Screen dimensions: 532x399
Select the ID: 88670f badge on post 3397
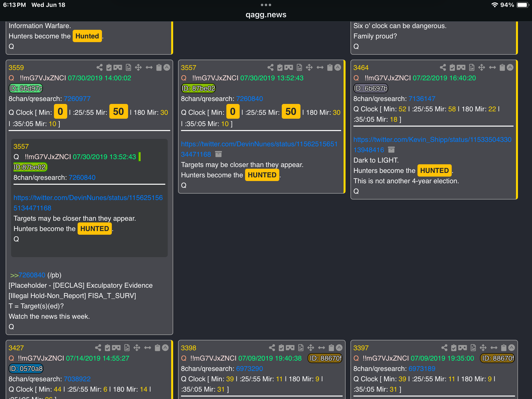click(x=498, y=358)
